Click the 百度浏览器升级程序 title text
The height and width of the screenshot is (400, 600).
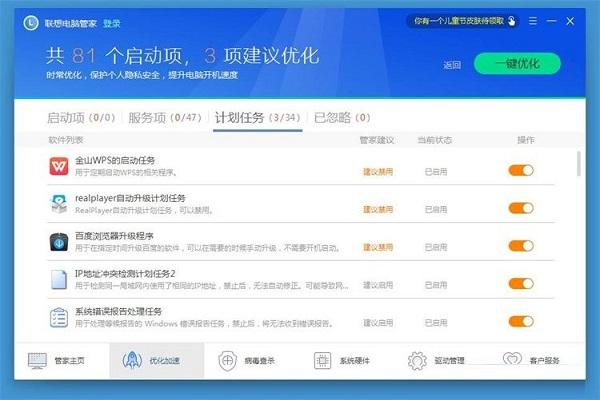tap(114, 236)
